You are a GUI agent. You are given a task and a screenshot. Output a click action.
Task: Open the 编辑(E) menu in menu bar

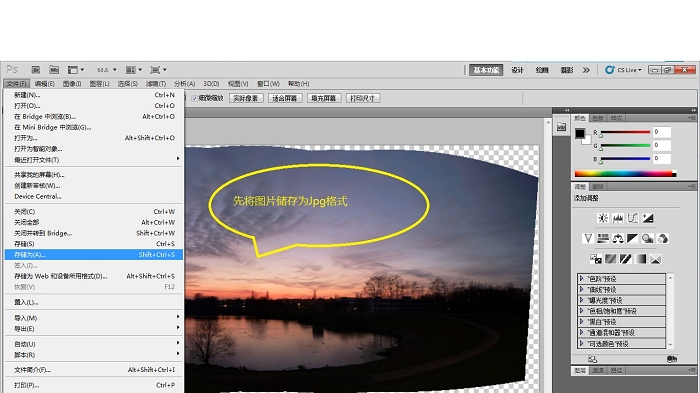point(45,84)
